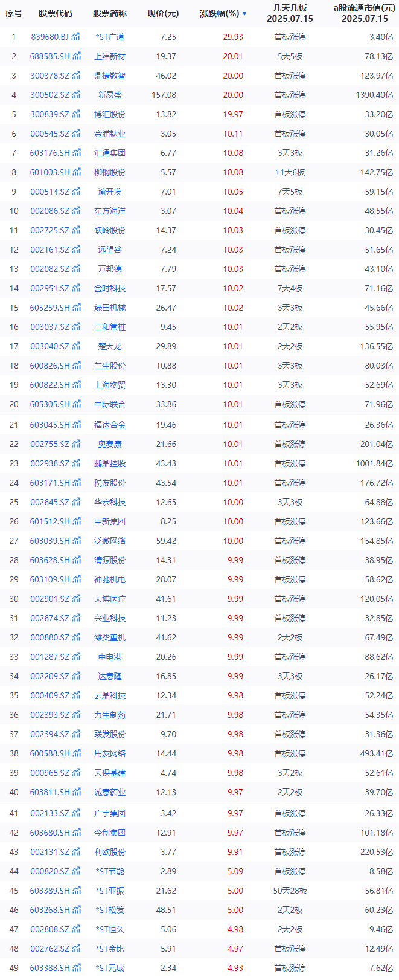This screenshot has height=980, width=399.
Task: Open stock code link 002131.SZ
Action: [50, 852]
